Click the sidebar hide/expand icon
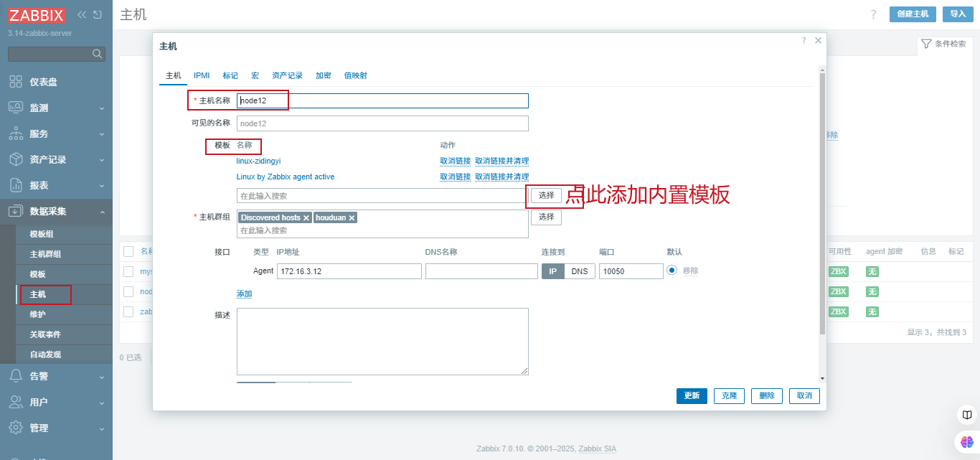 pyautogui.click(x=98, y=14)
